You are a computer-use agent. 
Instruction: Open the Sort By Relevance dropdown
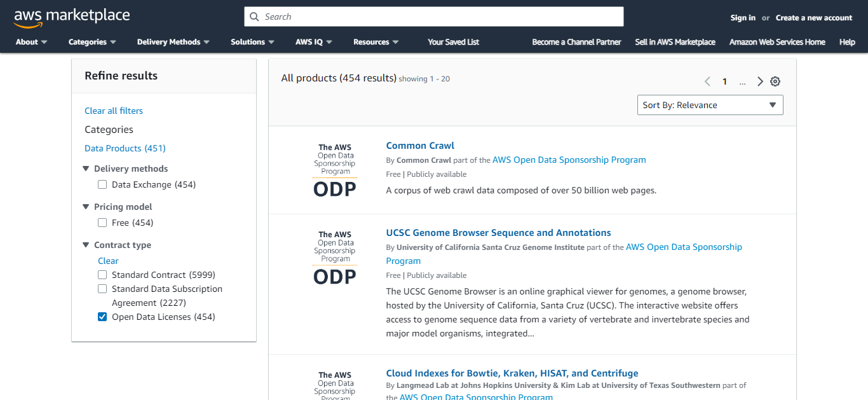tap(710, 106)
